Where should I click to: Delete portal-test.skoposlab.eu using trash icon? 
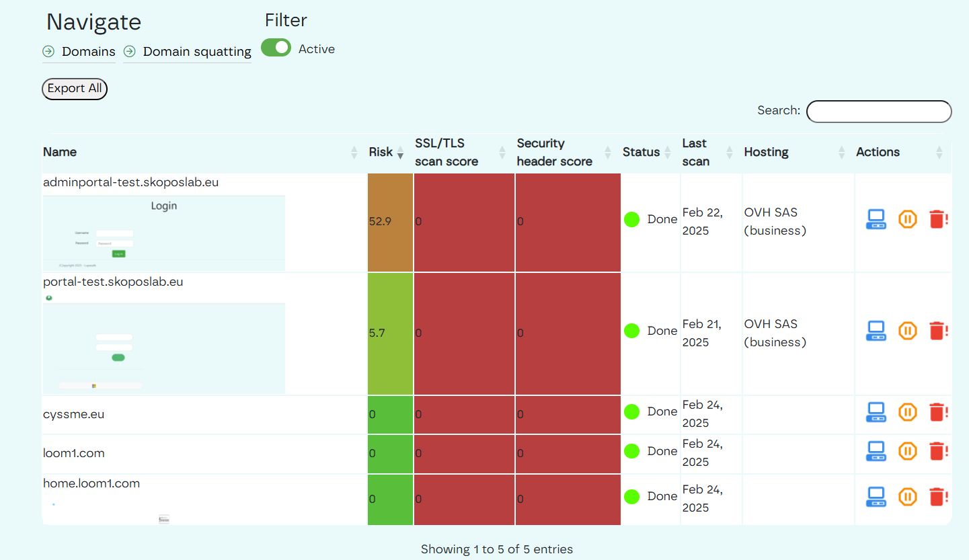[x=938, y=331]
